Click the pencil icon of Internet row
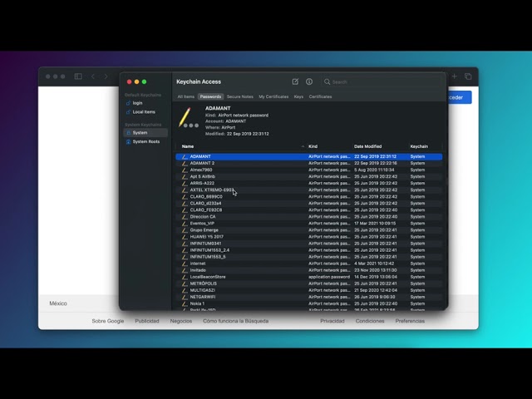The width and height of the screenshot is (532, 399). [185, 264]
